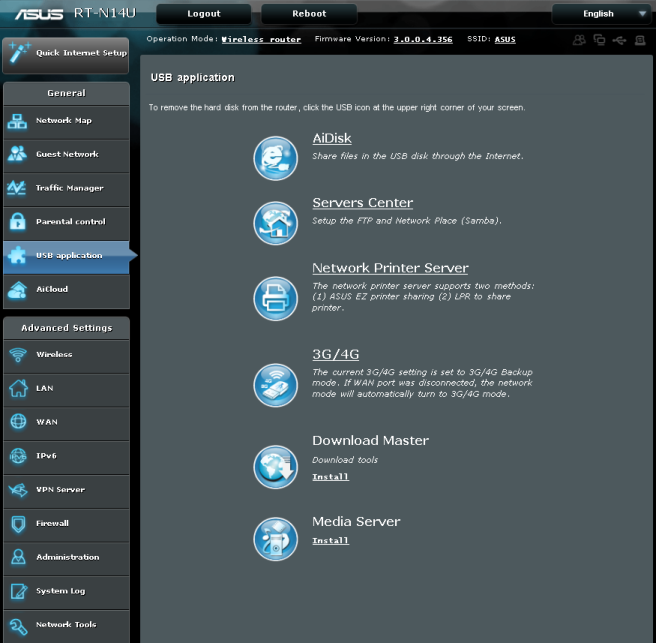Click the Download Master globe icon
The height and width of the screenshot is (643, 656).
coord(275,467)
